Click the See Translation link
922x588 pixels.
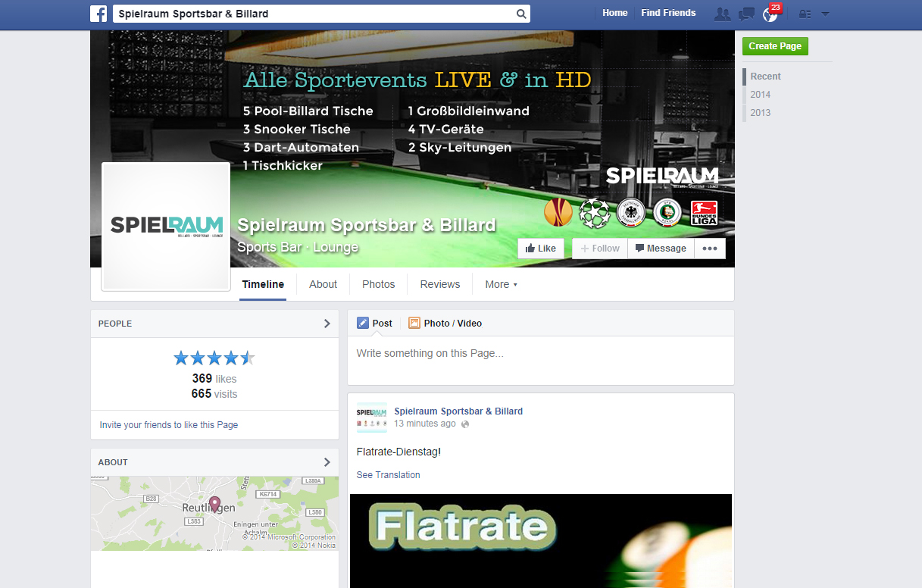388,474
